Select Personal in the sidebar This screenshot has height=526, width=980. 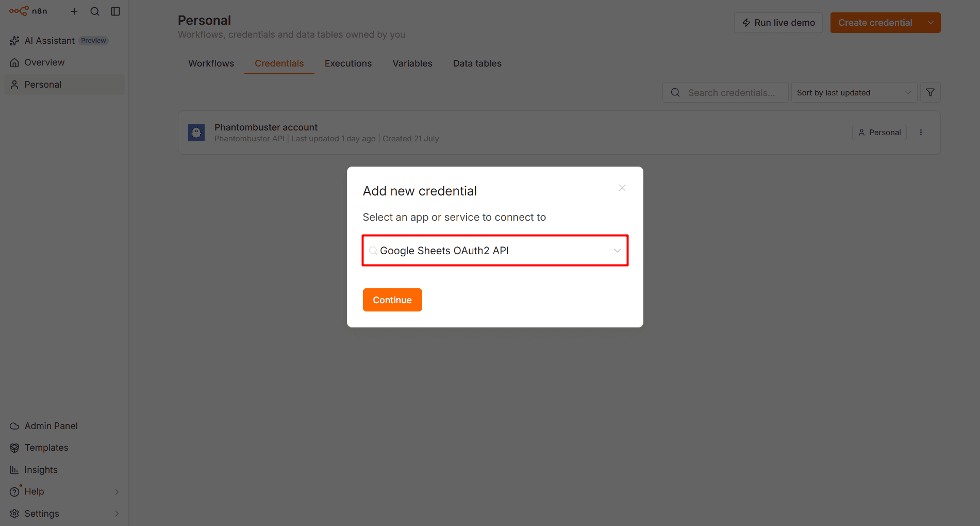pos(64,85)
